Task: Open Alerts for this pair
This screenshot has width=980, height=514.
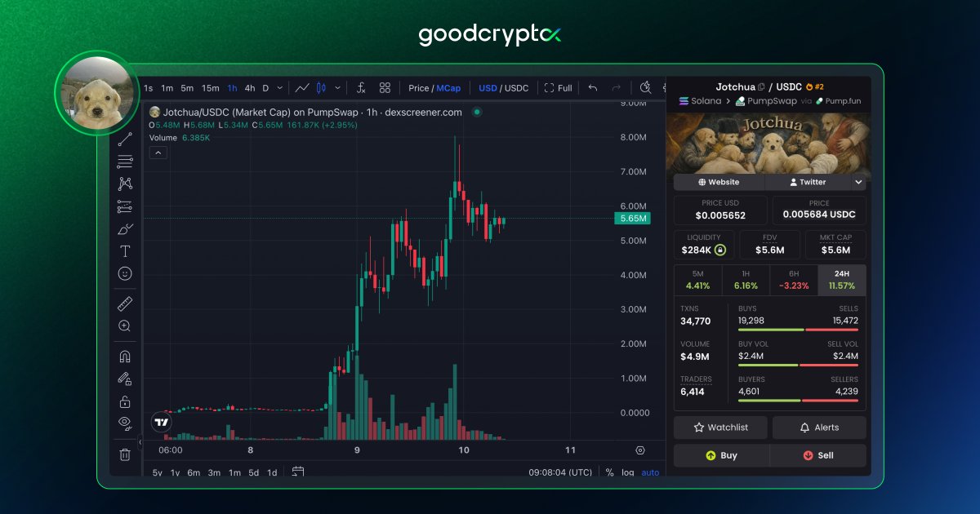Action: pos(819,428)
